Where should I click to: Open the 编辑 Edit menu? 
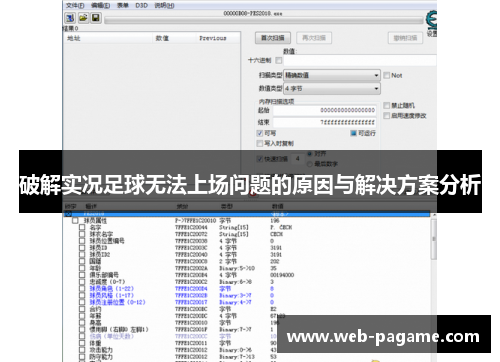point(100,5)
